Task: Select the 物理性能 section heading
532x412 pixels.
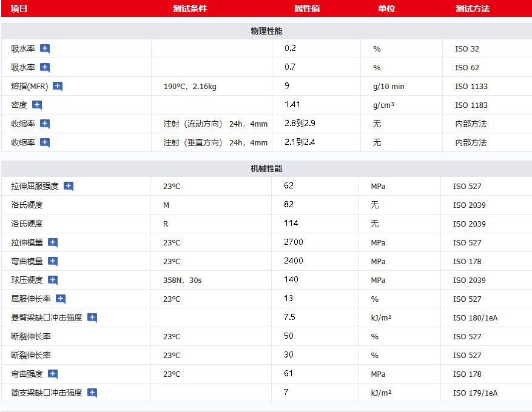Action: pos(266,31)
